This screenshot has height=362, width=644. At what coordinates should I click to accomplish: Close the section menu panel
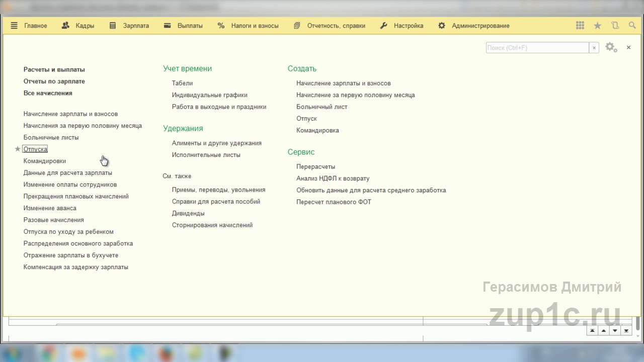(x=628, y=47)
